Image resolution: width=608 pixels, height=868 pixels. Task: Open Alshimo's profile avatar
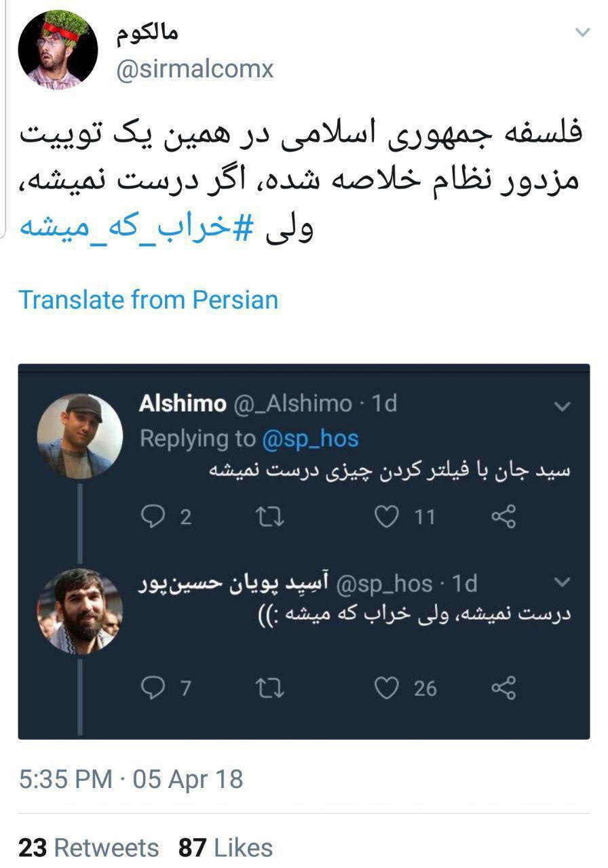point(79,436)
